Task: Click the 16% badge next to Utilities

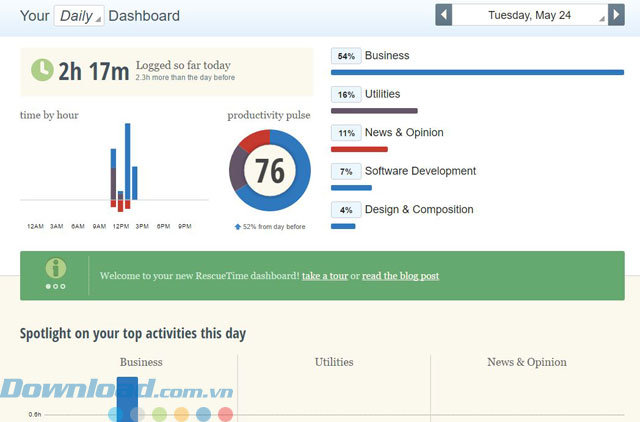Action: point(346,95)
